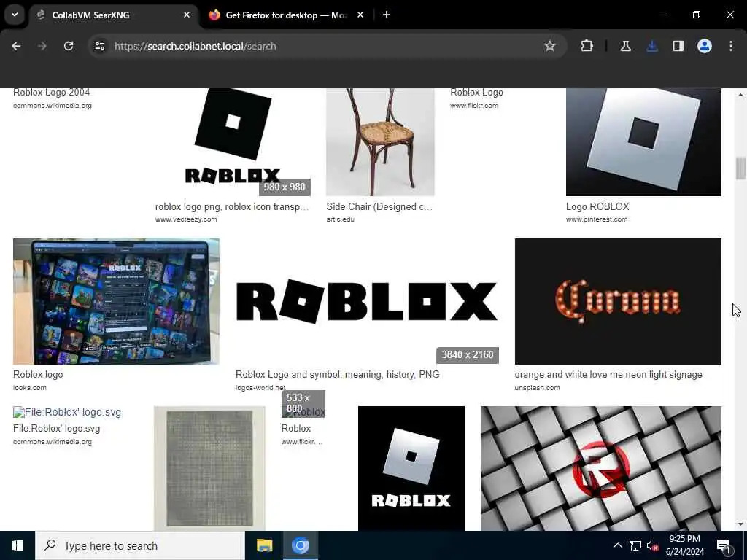Screen dimensions: 747x560
Task: Open the red R woven tiles image
Action: coord(601,468)
